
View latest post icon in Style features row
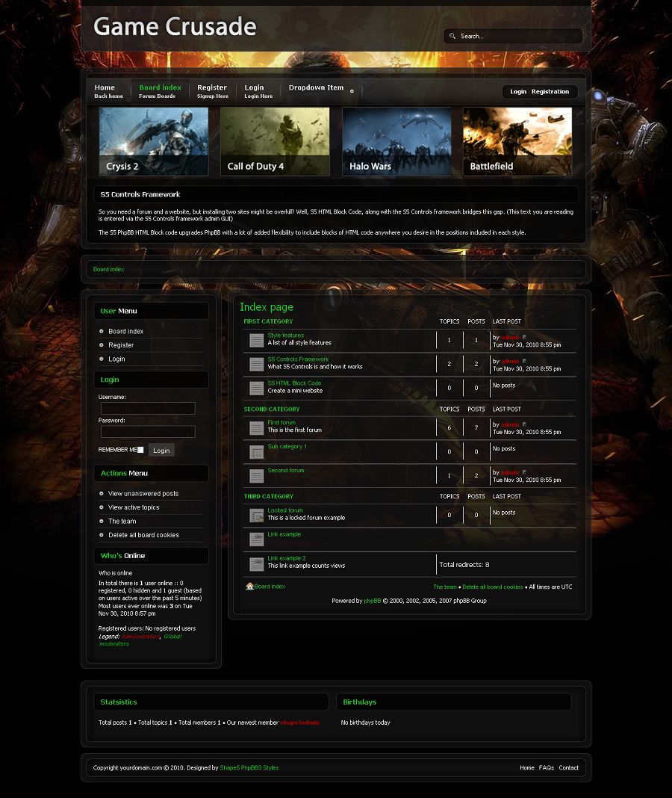point(524,337)
